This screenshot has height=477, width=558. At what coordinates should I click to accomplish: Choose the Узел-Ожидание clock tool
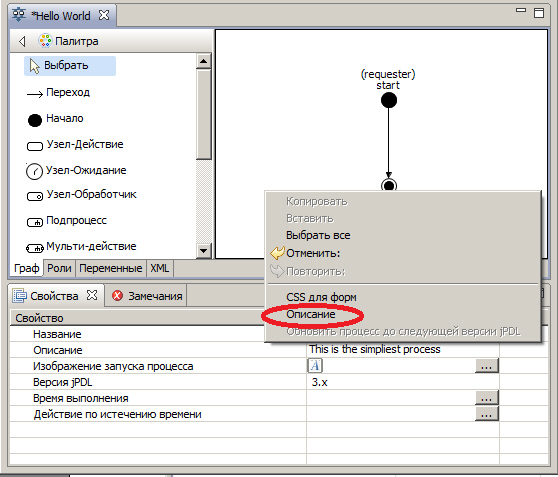[76, 171]
